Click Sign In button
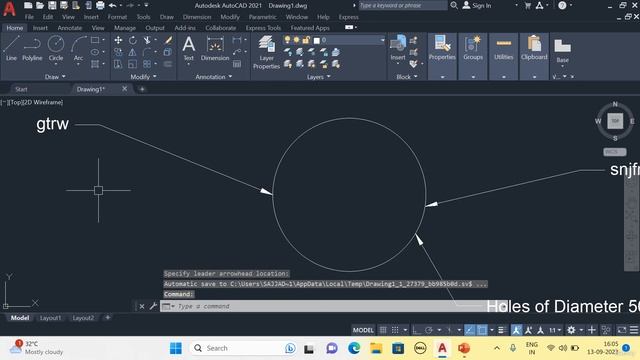This screenshot has width=640, height=360. [x=477, y=5]
